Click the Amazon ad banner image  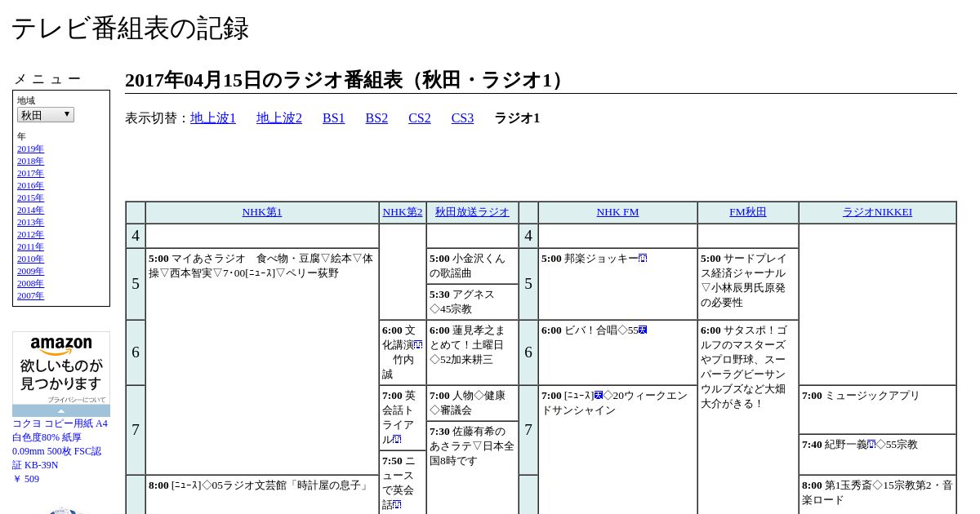[61, 368]
